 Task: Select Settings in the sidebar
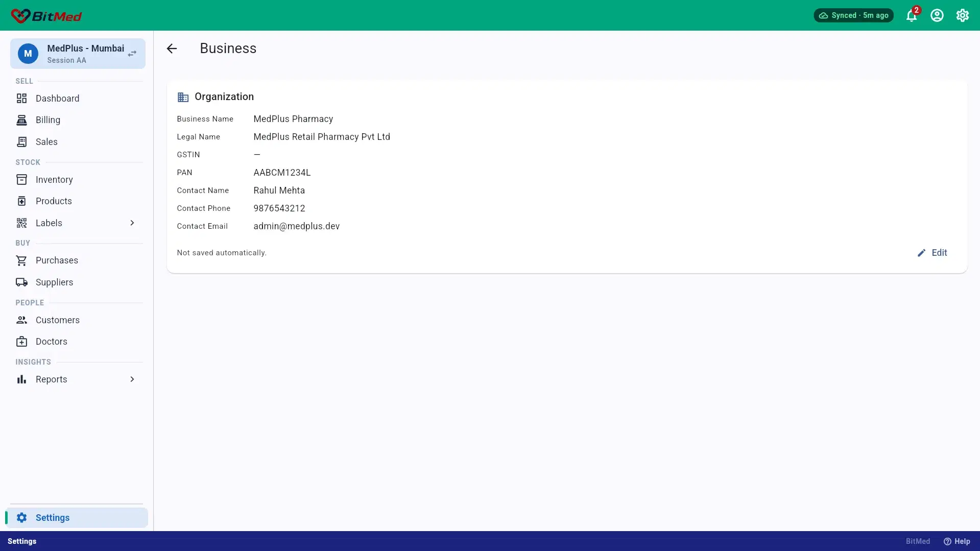[x=77, y=518]
